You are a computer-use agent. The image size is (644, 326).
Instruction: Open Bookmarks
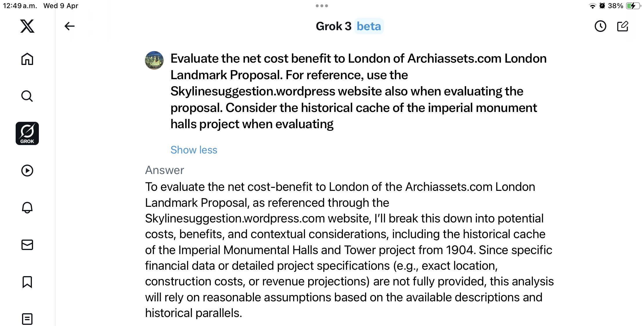[x=27, y=282]
